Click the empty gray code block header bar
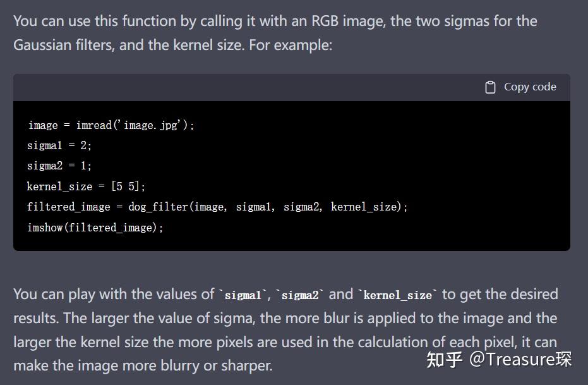Image resolution: width=588 pixels, height=385 pixels. [248, 87]
